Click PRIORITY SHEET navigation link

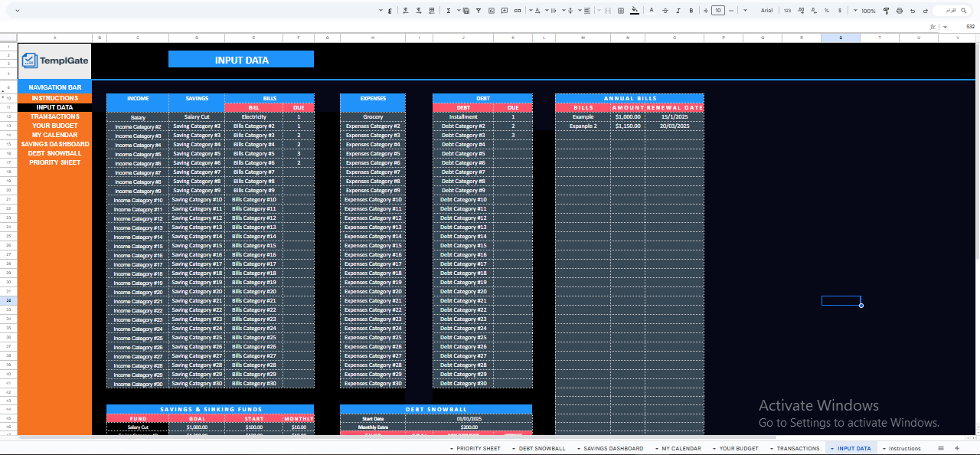54,162
